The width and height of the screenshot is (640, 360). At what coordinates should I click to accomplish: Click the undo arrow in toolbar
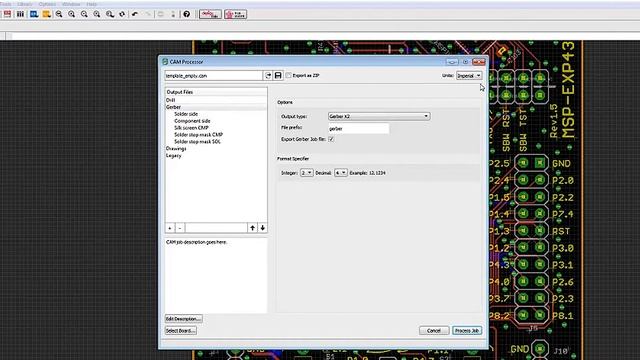click(x=135, y=14)
